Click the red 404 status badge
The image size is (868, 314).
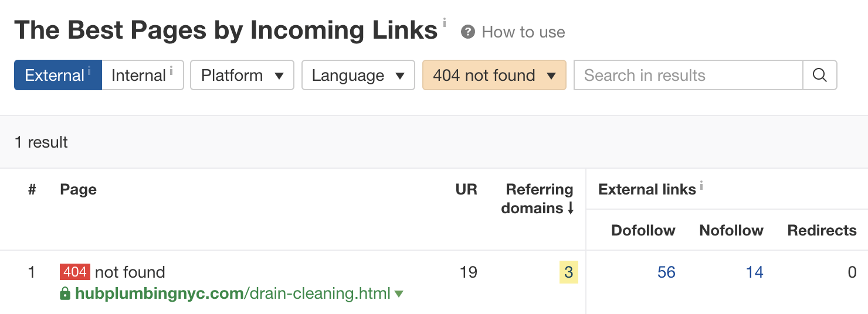pyautogui.click(x=74, y=272)
